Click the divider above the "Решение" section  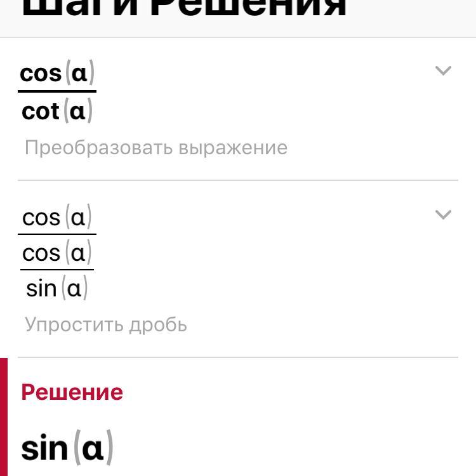[238, 357]
